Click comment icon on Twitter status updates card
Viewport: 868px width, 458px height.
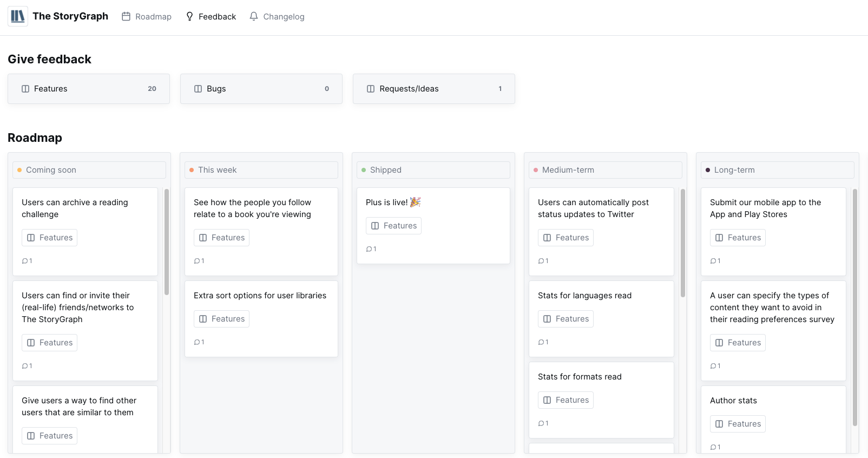(x=541, y=261)
